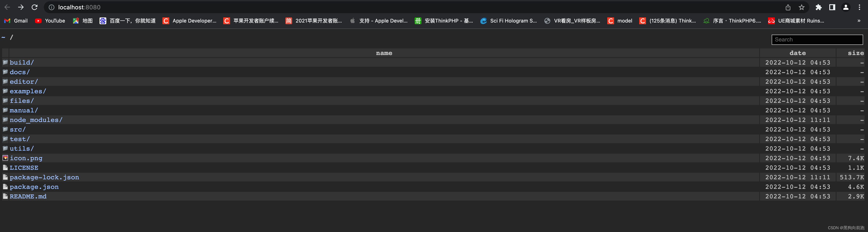Image resolution: width=868 pixels, height=232 pixels.
Task: Open the Extensions puzzle icon
Action: (818, 7)
